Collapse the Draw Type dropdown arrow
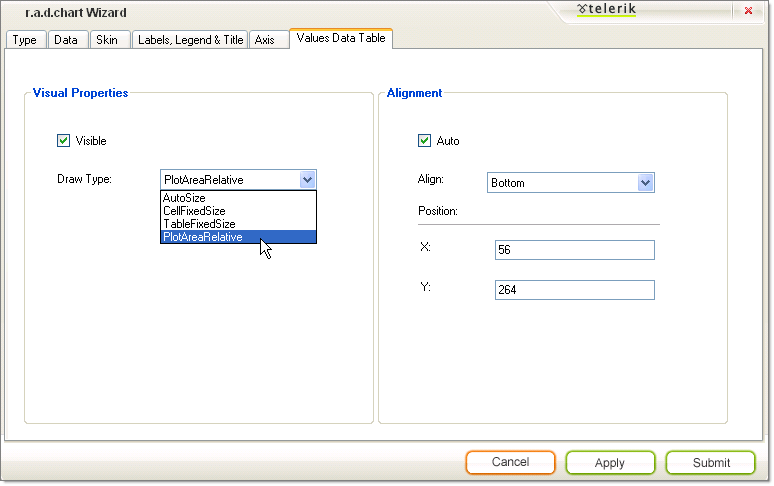The image size is (774, 486). click(x=307, y=180)
